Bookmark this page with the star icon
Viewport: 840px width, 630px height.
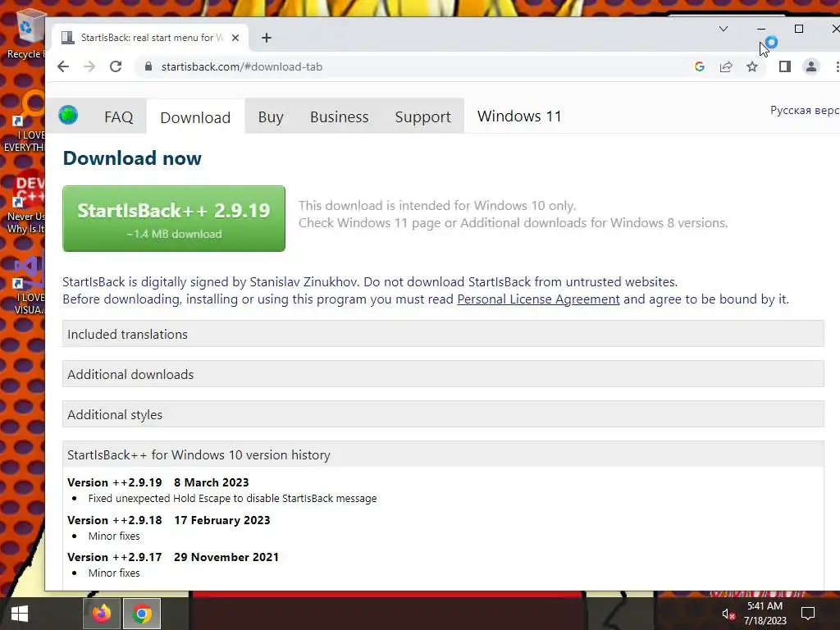pos(752,66)
